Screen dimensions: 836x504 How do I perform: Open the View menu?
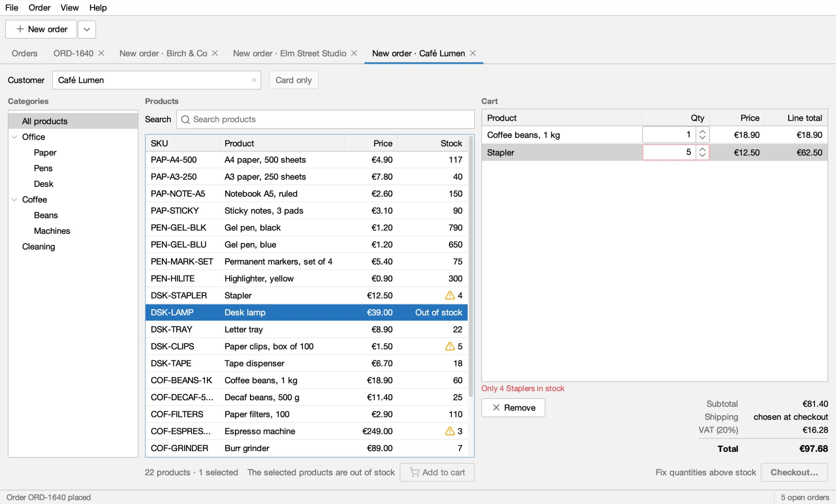70,8
